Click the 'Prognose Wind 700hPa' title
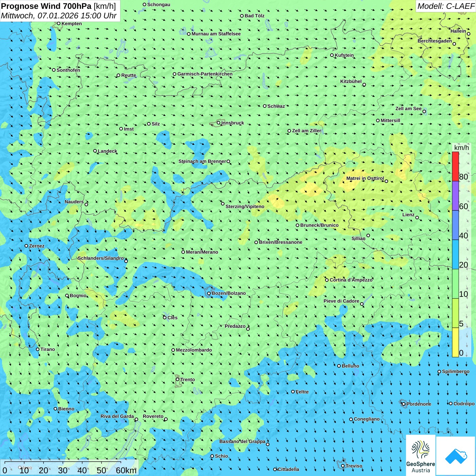The width and height of the screenshot is (476, 476). tap(46, 6)
